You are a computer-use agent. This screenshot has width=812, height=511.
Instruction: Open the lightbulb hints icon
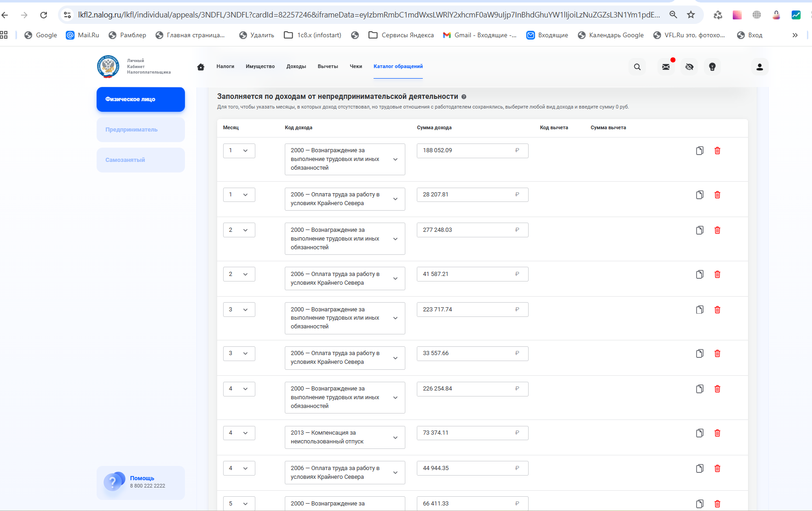coord(712,67)
